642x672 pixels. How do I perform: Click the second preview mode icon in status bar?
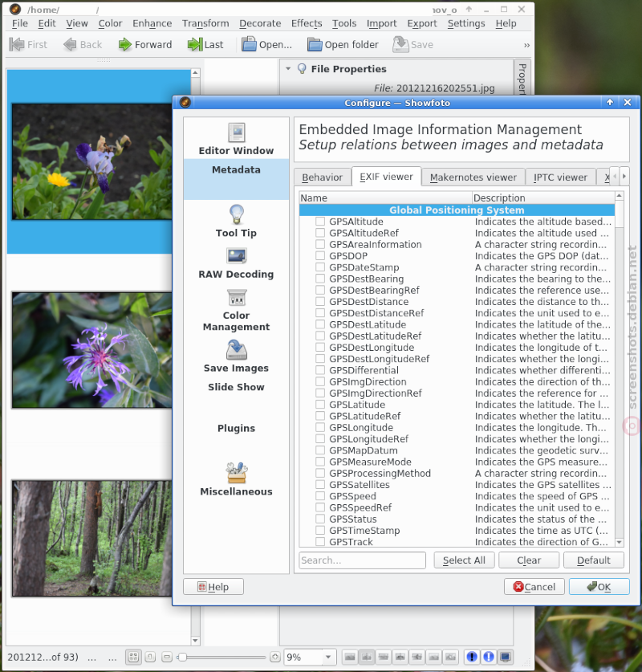[x=367, y=657]
